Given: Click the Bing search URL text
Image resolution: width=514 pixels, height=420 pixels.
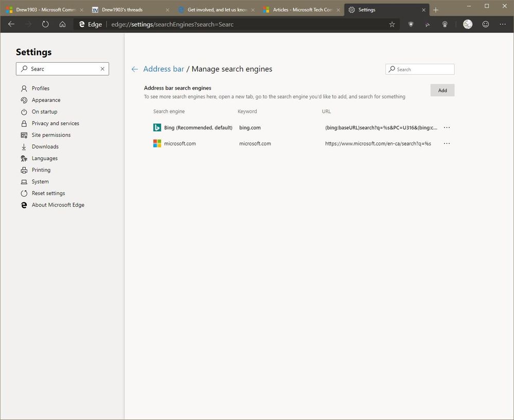Looking at the screenshot, I should pos(381,128).
